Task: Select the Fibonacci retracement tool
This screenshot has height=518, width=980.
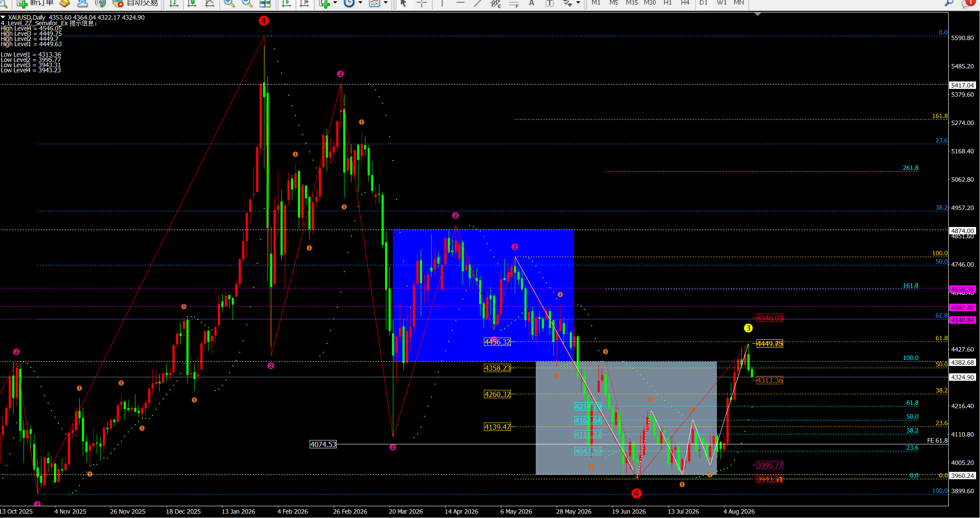Action: [x=514, y=3]
